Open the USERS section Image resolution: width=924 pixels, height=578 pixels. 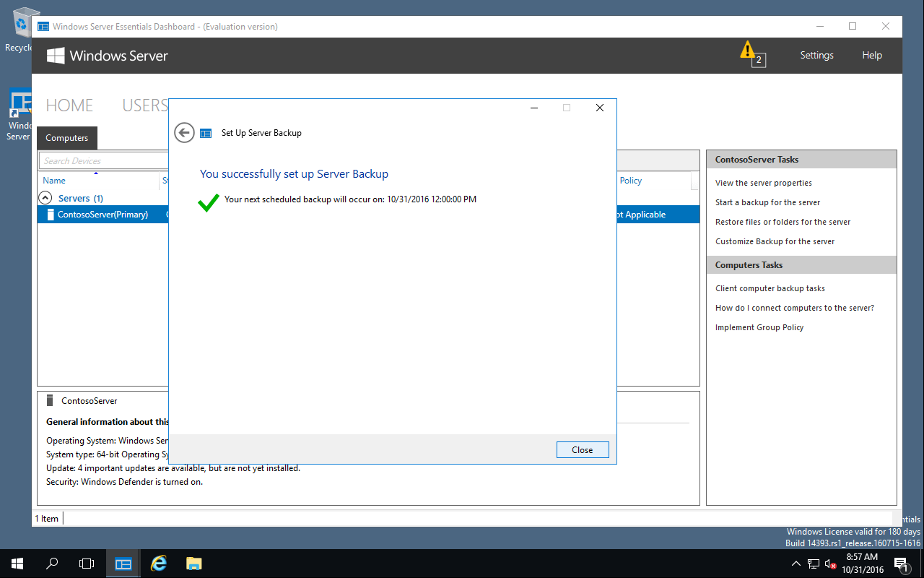tap(144, 105)
